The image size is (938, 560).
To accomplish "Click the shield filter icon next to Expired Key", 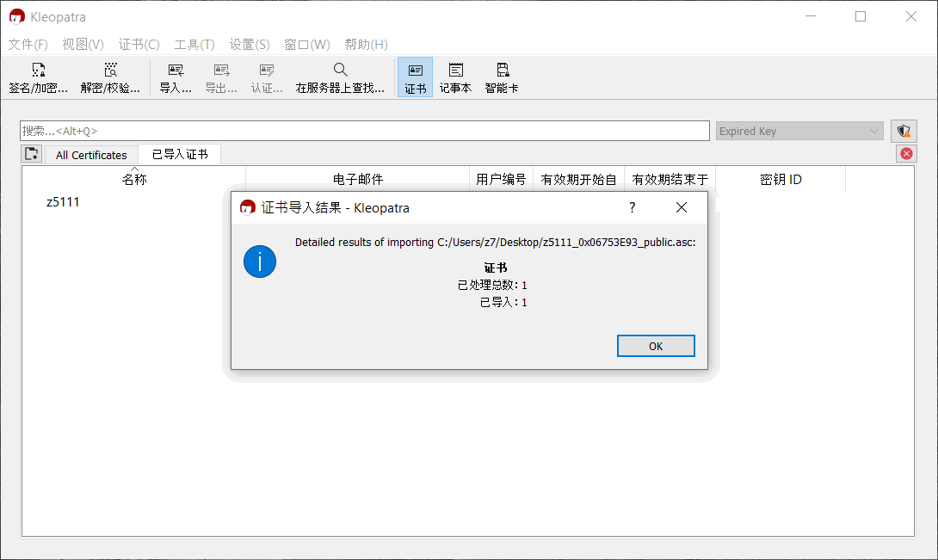I will click(x=904, y=131).
